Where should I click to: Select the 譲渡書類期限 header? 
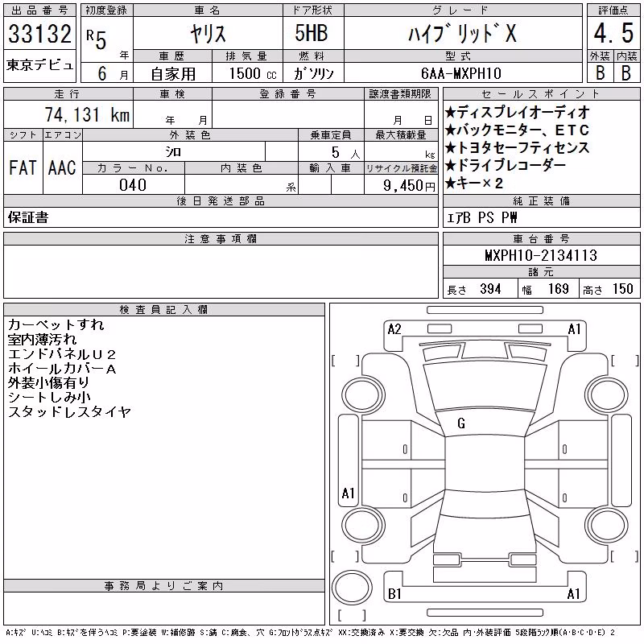pyautogui.click(x=400, y=94)
